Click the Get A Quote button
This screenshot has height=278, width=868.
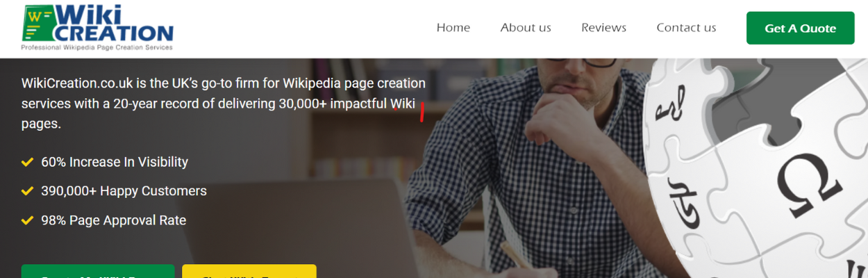coord(801,28)
